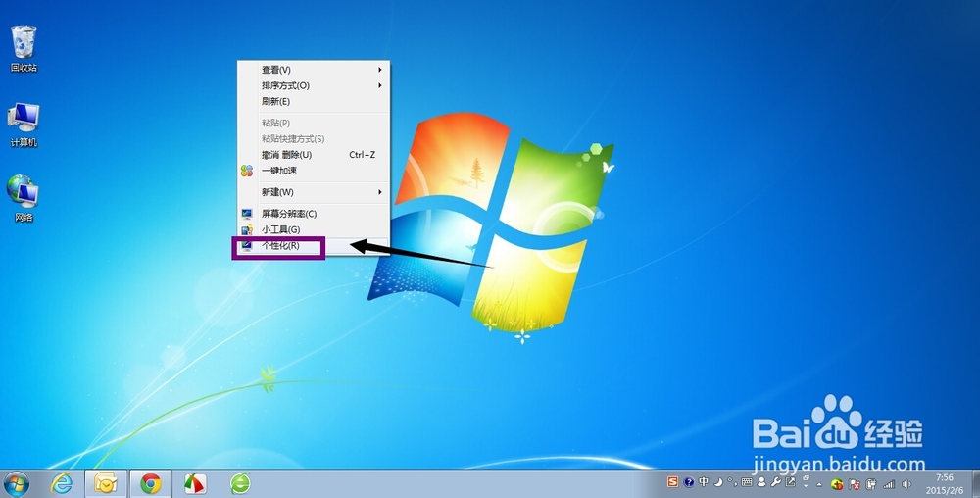The width and height of the screenshot is (980, 498).
Task: Launch Google Chrome from the taskbar
Action: 150,483
